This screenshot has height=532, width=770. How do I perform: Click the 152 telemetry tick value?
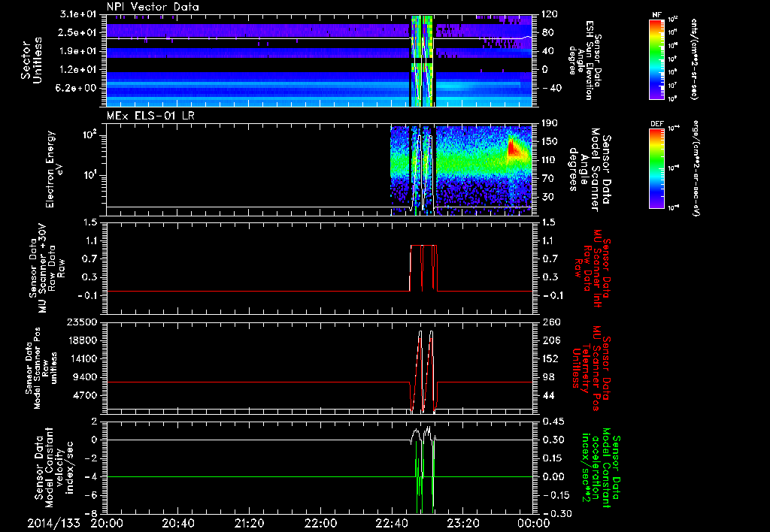tap(550, 358)
